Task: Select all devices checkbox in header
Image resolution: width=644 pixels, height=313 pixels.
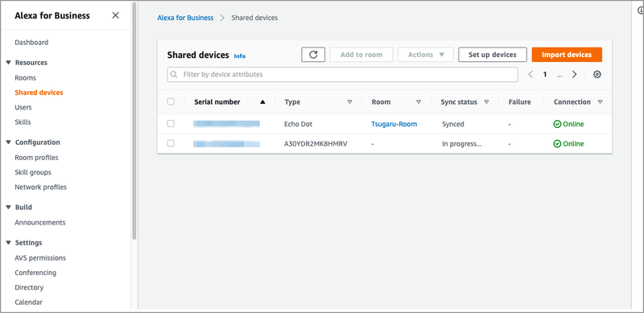Action: tap(171, 101)
